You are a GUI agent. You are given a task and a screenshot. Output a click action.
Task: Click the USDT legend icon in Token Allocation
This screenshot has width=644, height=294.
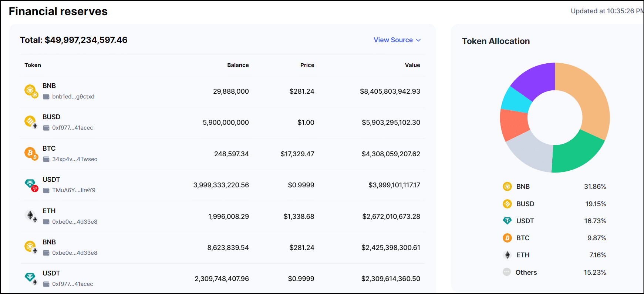(507, 221)
